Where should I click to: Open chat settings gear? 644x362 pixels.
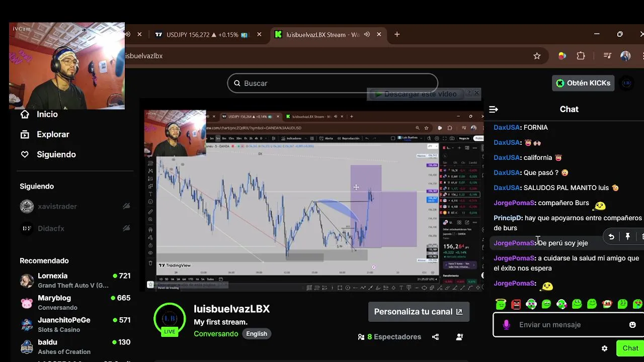[605, 348]
